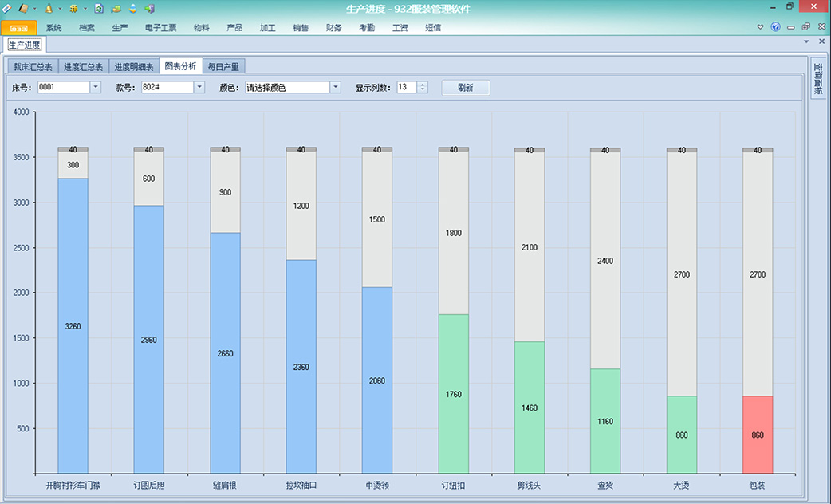This screenshot has width=831, height=504.
Task: Click the 刷新 refresh button
Action: pyautogui.click(x=466, y=88)
